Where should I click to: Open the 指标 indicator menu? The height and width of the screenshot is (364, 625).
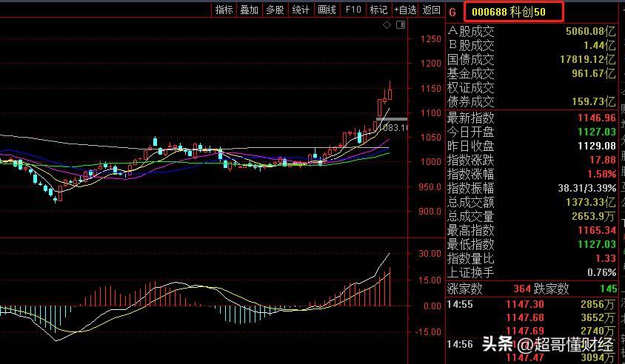(x=224, y=10)
